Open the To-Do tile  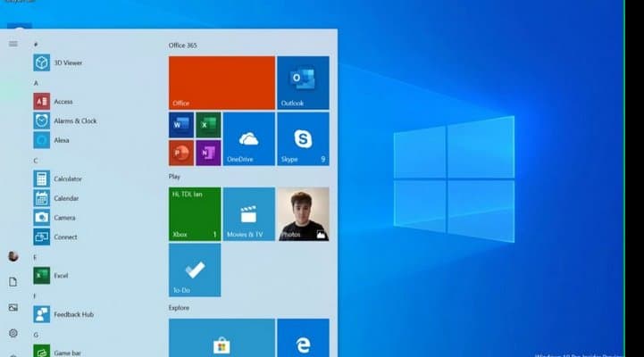[195, 270]
